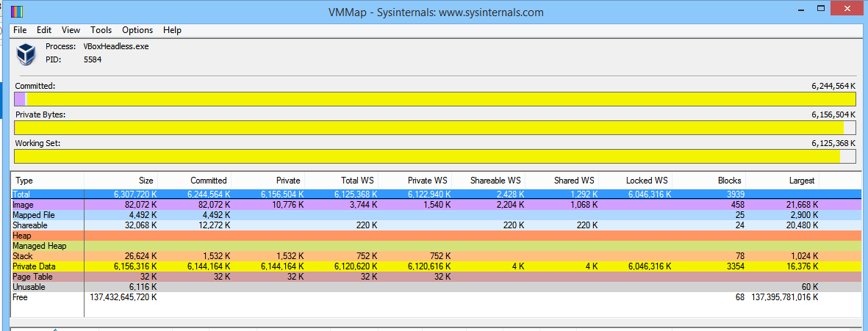Sort by the Locked WS column header
This screenshot has width=868, height=331.
click(636, 180)
